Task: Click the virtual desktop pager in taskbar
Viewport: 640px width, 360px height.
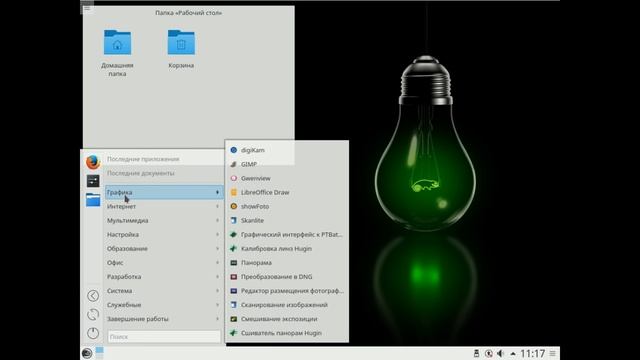Action: point(100,353)
